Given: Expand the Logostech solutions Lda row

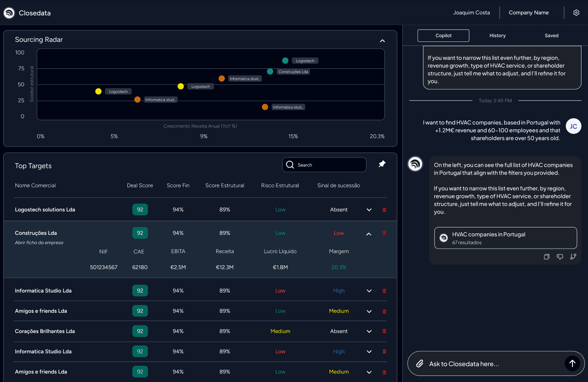Looking at the screenshot, I should pos(369,210).
